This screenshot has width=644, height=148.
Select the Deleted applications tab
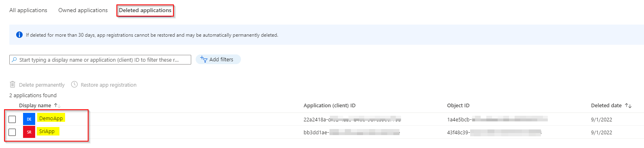[145, 10]
